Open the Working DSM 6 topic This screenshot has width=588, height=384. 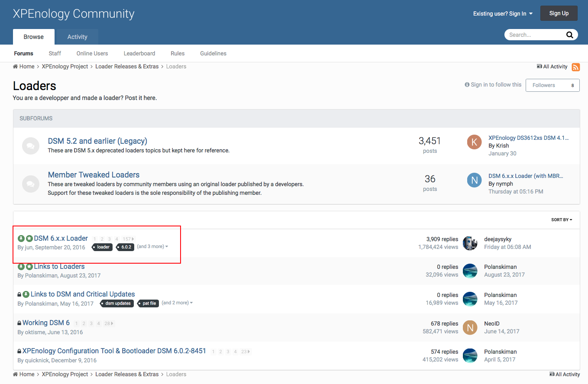46,323
